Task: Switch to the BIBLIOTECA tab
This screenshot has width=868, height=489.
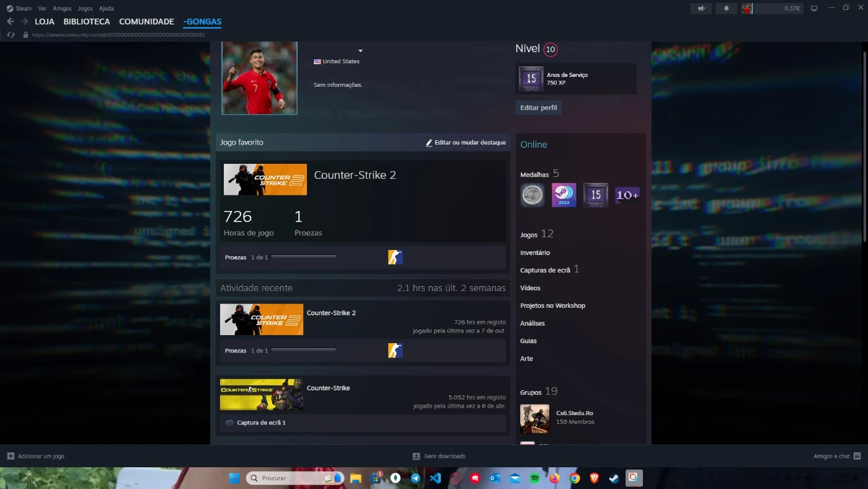Action: [x=86, y=22]
